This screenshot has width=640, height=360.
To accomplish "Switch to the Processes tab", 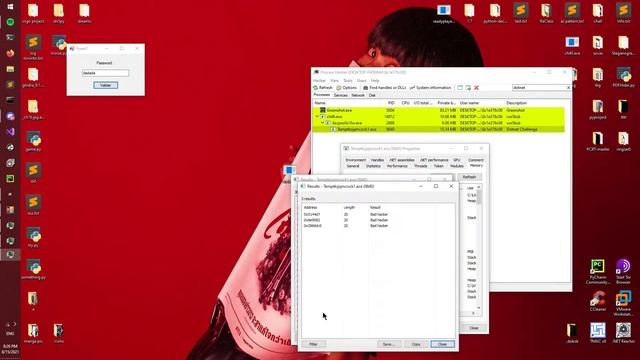I will (x=322, y=95).
